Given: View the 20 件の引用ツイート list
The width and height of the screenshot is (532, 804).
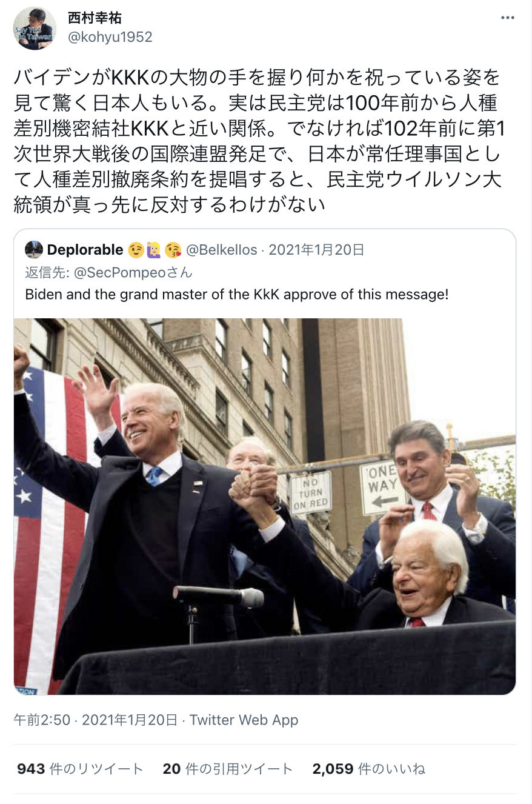Looking at the screenshot, I should click(x=228, y=769).
